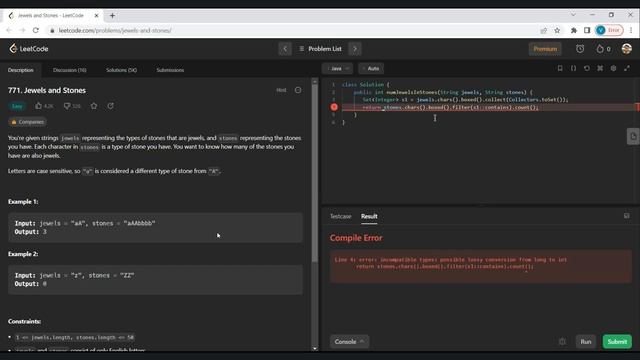Switch to the Solutions tab
The width and height of the screenshot is (640, 360).
pyautogui.click(x=122, y=70)
